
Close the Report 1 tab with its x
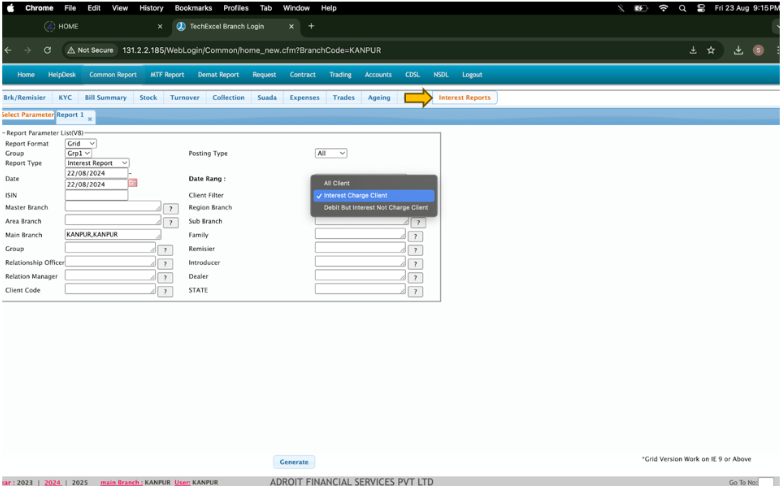click(90, 119)
